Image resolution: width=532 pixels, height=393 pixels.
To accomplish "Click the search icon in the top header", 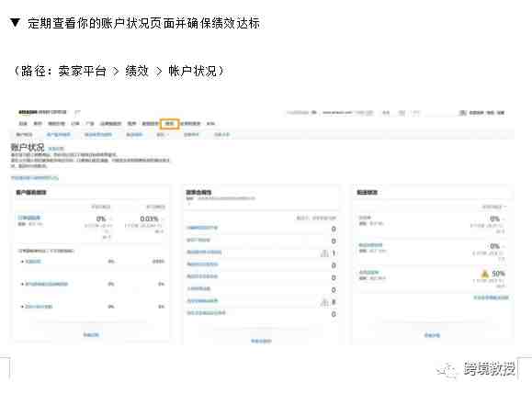I will point(463,113).
